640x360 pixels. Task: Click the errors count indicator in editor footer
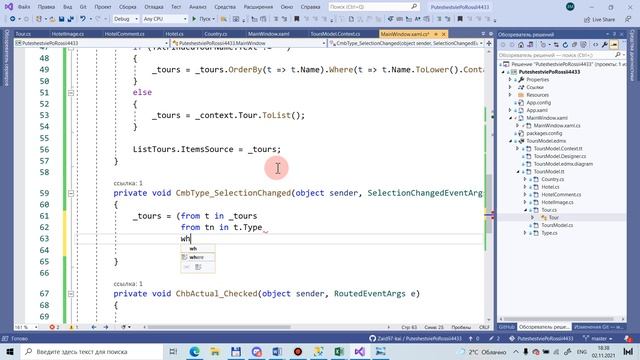pyautogui.click(x=54, y=327)
